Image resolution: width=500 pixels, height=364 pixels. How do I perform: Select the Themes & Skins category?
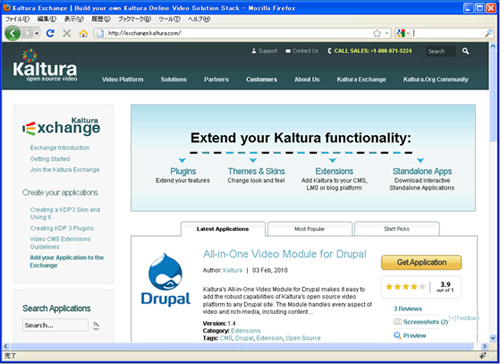pyautogui.click(x=256, y=171)
